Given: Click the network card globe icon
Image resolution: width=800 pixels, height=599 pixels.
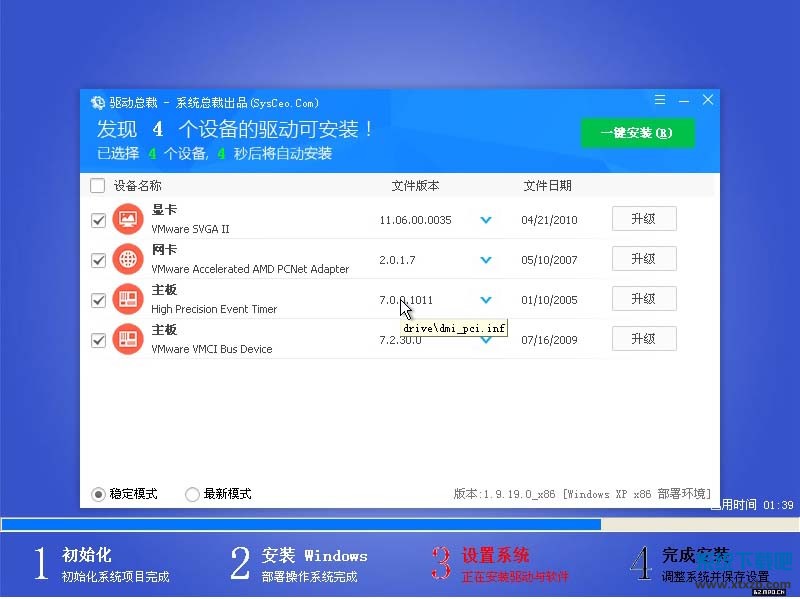Looking at the screenshot, I should (129, 259).
